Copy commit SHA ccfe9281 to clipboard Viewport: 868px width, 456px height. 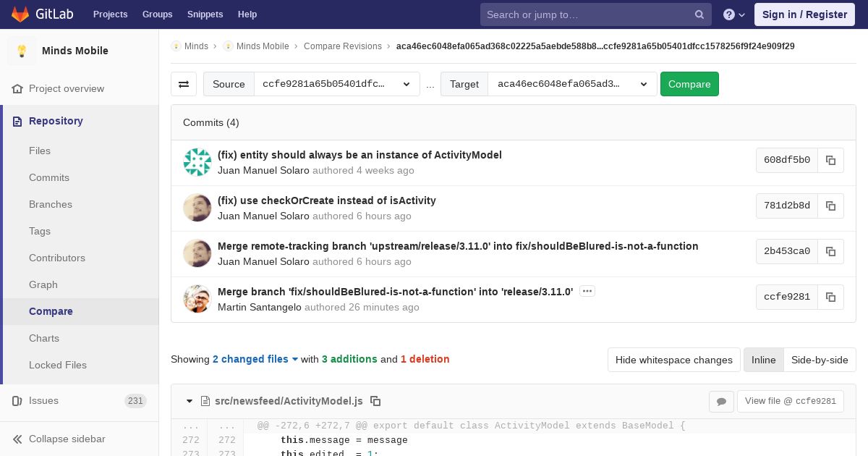pos(830,297)
